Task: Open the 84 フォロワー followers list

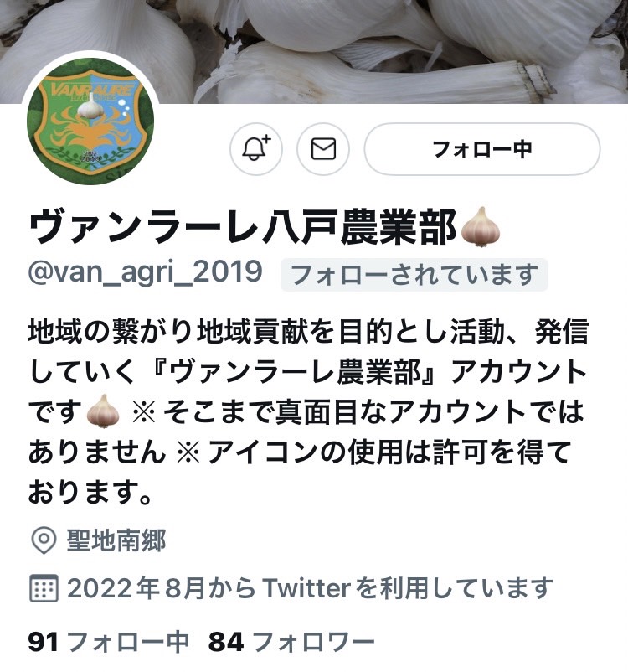Action: point(291,642)
